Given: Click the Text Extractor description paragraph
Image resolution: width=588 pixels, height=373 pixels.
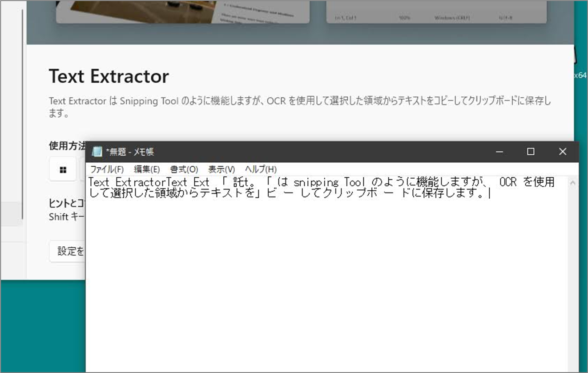Looking at the screenshot, I should pos(300,107).
